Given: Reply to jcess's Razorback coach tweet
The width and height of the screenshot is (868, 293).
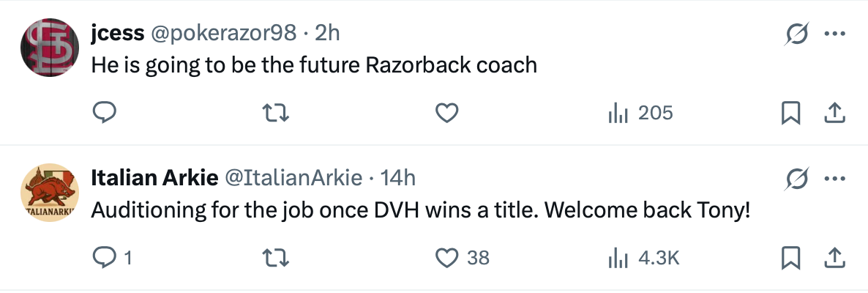Looking at the screenshot, I should pyautogui.click(x=105, y=113).
